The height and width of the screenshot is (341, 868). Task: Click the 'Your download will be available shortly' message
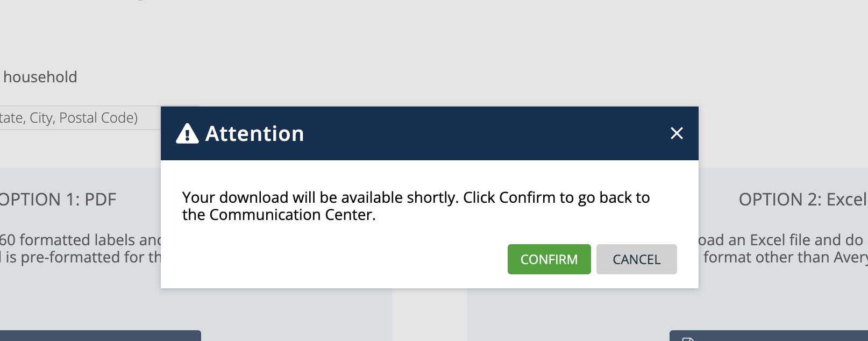[x=416, y=206]
